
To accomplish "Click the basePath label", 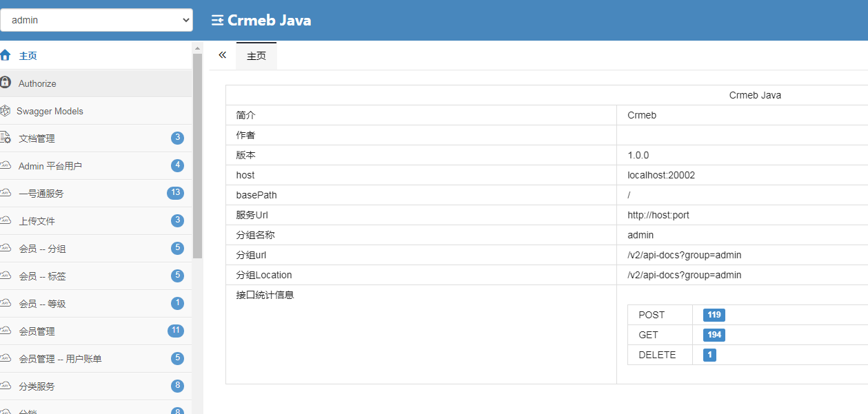I will pos(256,195).
